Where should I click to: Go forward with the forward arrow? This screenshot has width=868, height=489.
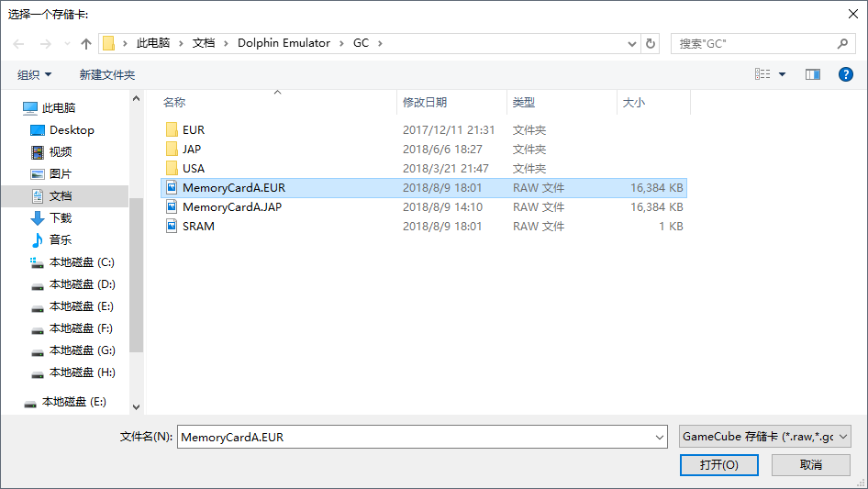pos(45,44)
